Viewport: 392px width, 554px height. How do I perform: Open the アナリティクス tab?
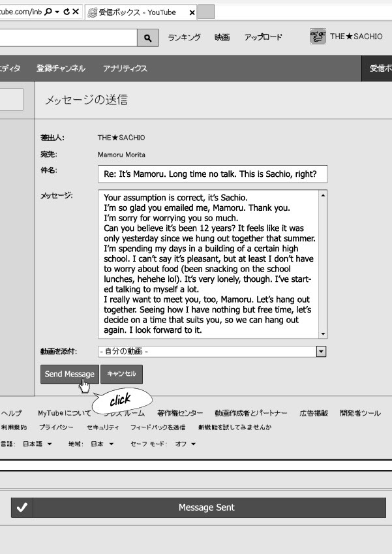[x=125, y=68]
